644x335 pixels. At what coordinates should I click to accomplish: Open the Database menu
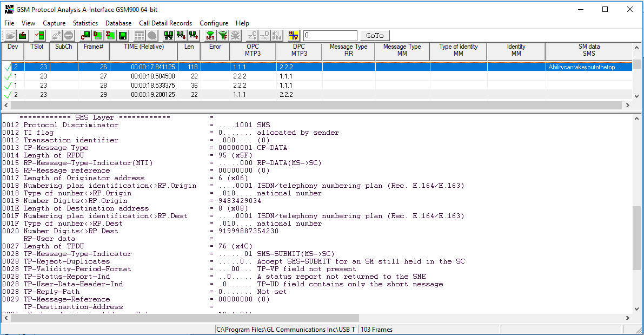pyautogui.click(x=118, y=23)
